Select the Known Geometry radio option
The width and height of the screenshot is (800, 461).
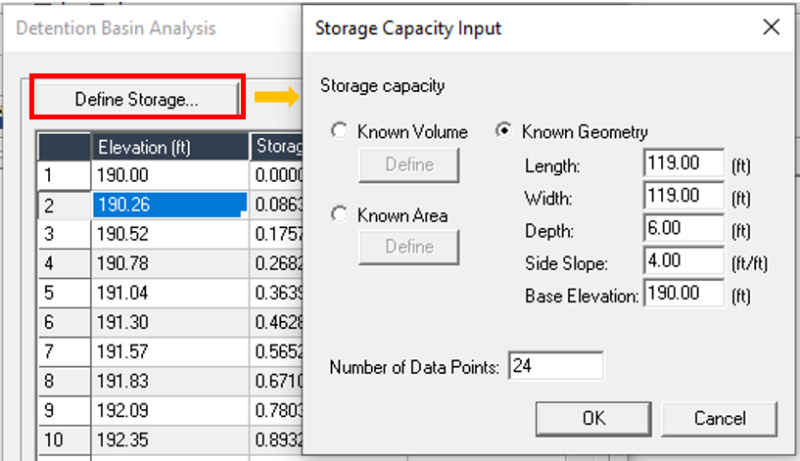pyautogui.click(x=506, y=132)
